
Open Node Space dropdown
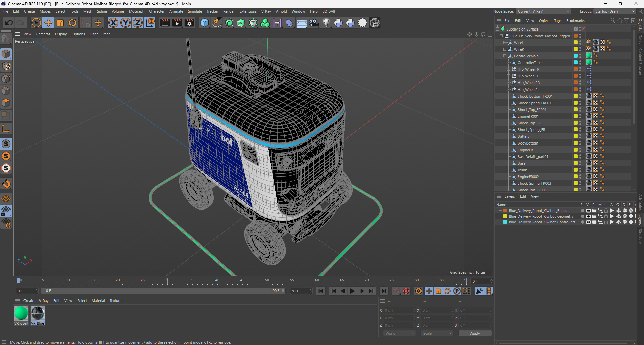click(543, 11)
